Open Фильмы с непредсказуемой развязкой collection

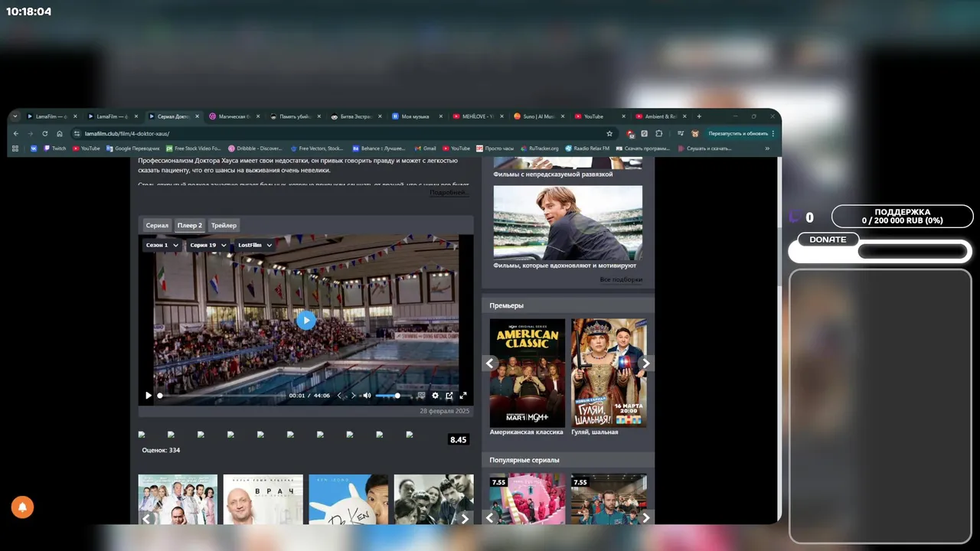(553, 174)
